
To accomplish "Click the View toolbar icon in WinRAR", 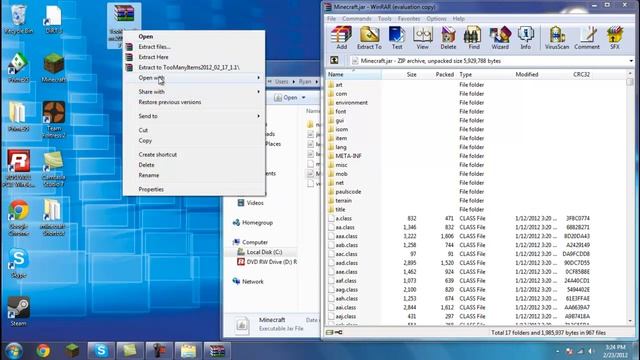I will 422,38.
